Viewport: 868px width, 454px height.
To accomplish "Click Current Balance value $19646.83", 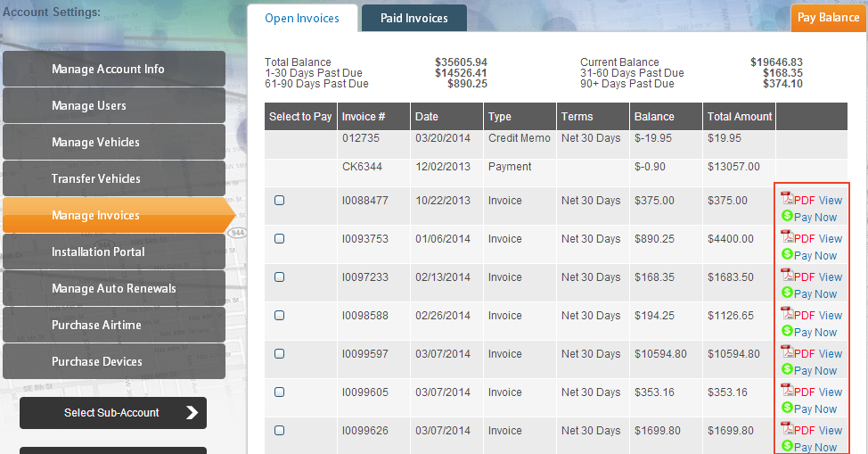I will [776, 62].
